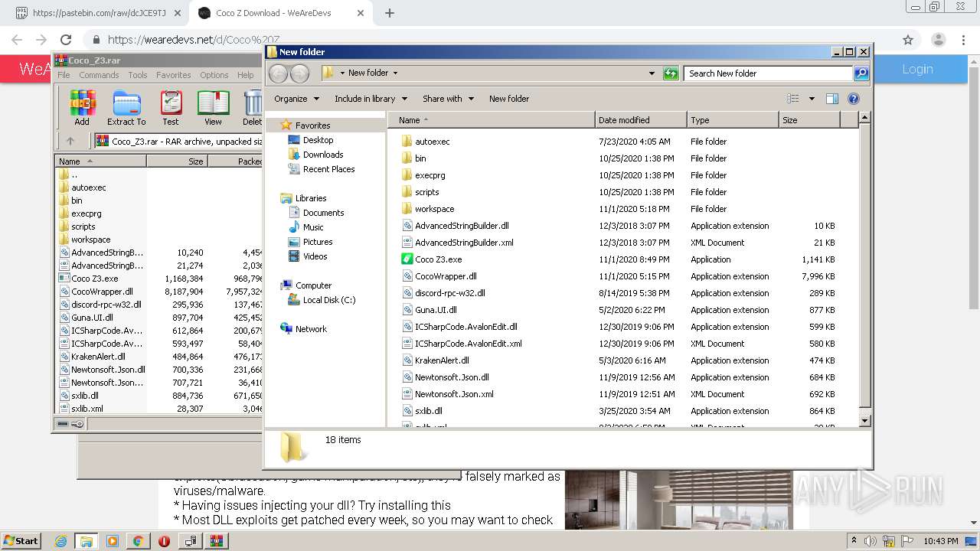The height and width of the screenshot is (551, 980).
Task: Select Network in the navigation pane
Action: (311, 329)
